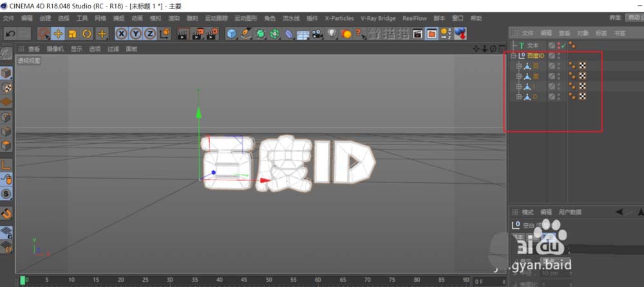The image size is (644, 287).
Task: Toggle the Snap magnet icon
Action: [6, 213]
